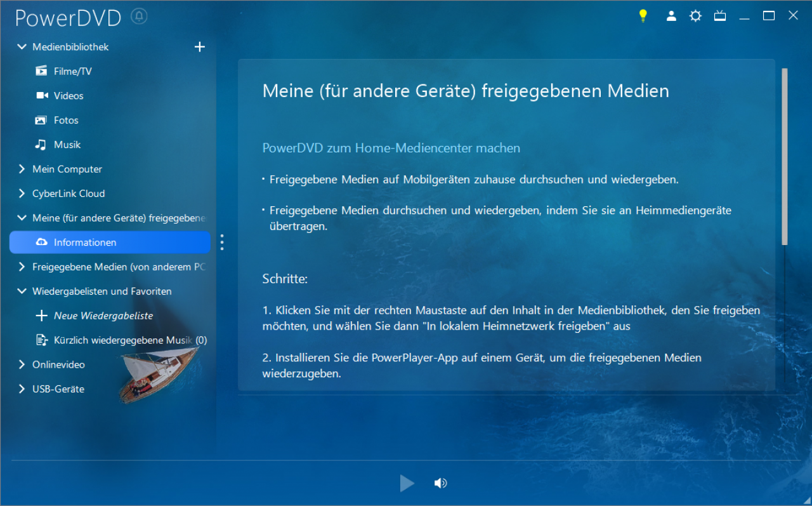
Task: Click the Mein Computer label
Action: (67, 169)
